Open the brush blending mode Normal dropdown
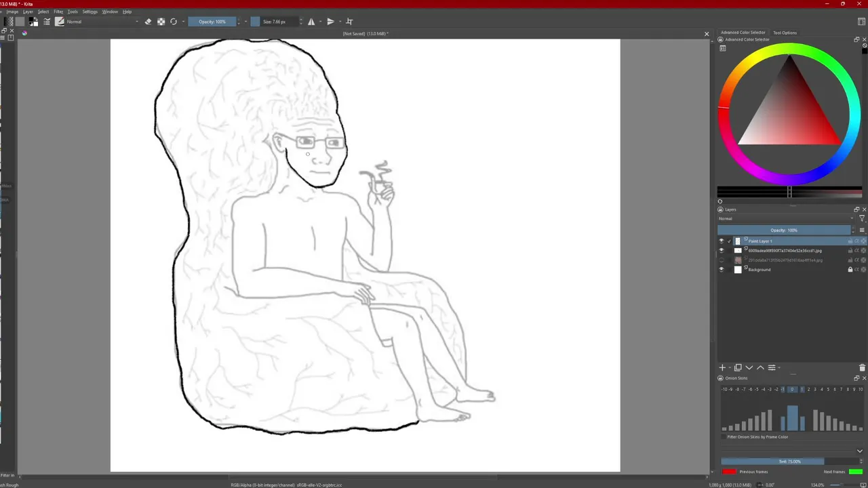Image resolution: width=868 pixels, height=488 pixels. (102, 22)
